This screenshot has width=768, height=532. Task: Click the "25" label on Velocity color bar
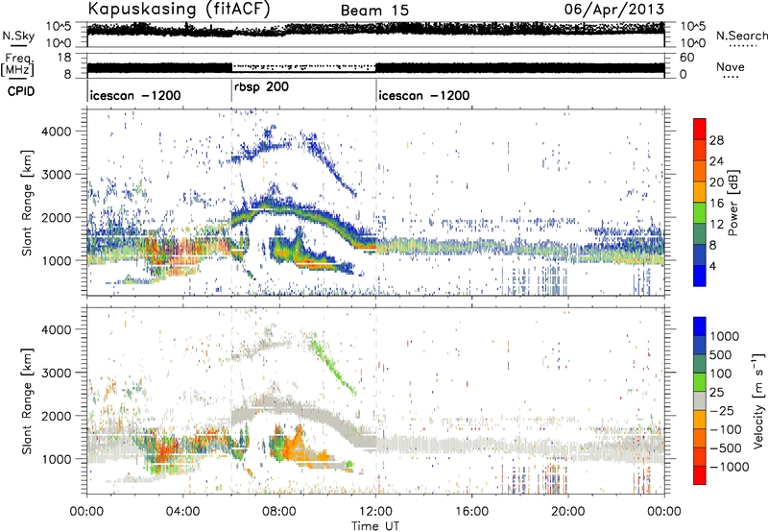click(716, 392)
